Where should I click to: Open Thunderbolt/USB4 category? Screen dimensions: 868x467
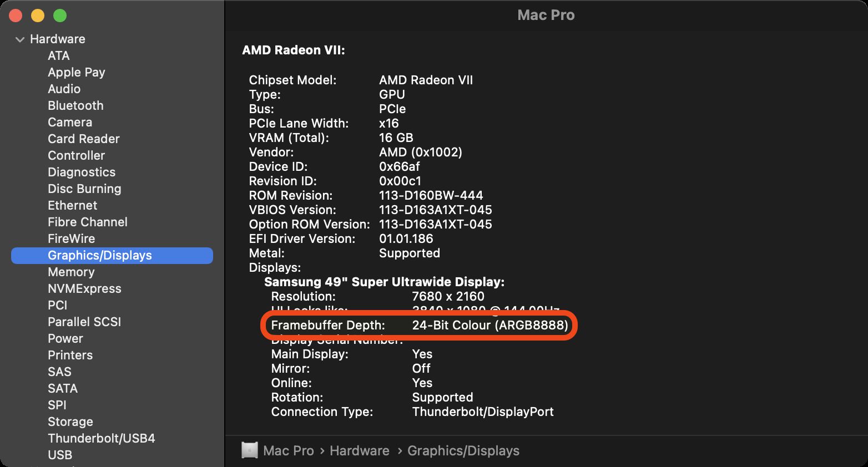click(x=102, y=439)
